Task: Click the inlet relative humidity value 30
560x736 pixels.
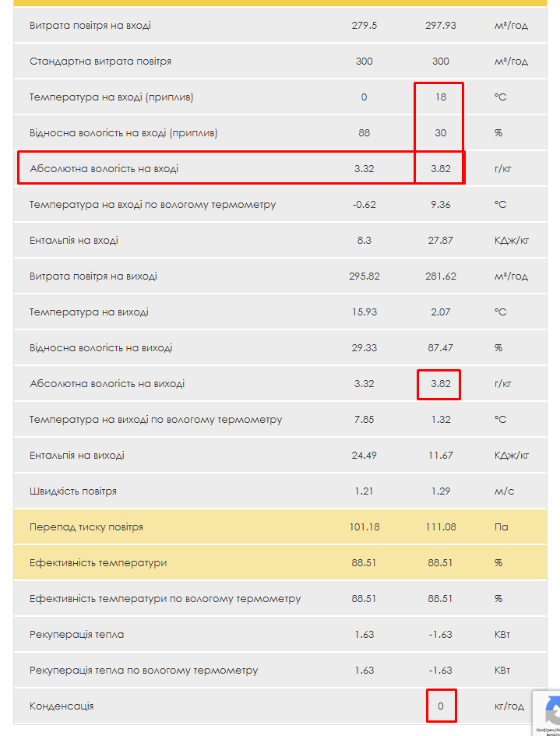Action: 441,133
